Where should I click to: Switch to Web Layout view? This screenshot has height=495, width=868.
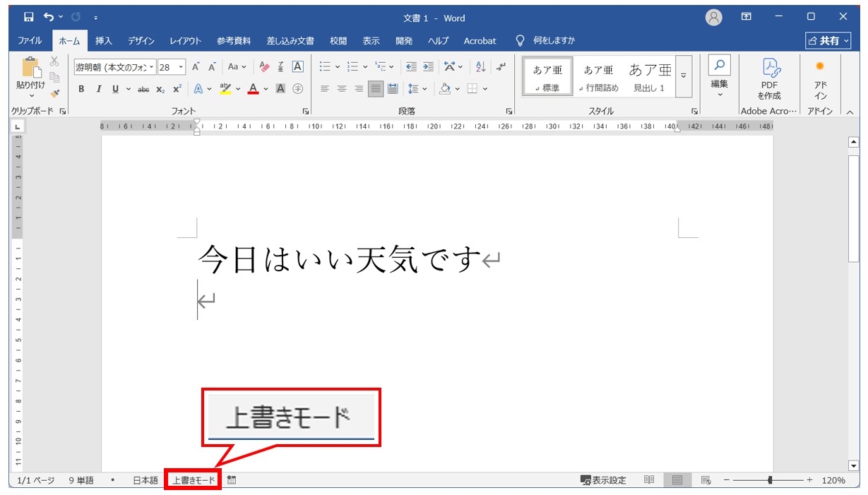click(x=706, y=480)
